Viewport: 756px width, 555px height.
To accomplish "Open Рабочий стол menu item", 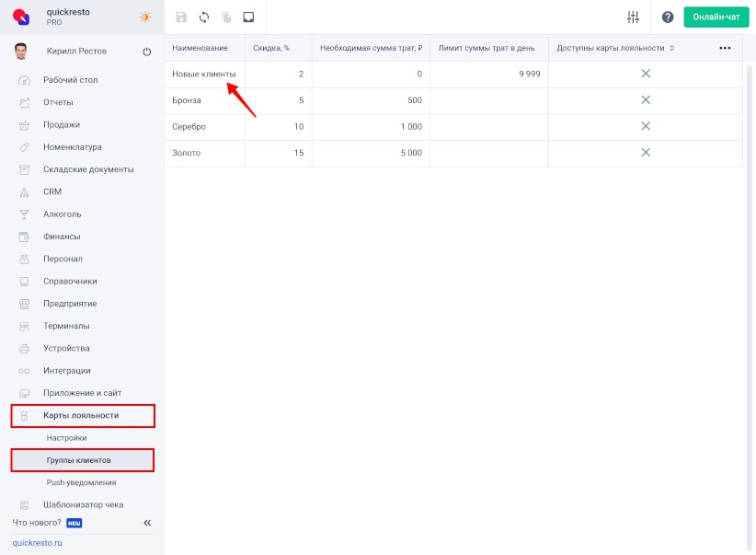I will point(71,80).
